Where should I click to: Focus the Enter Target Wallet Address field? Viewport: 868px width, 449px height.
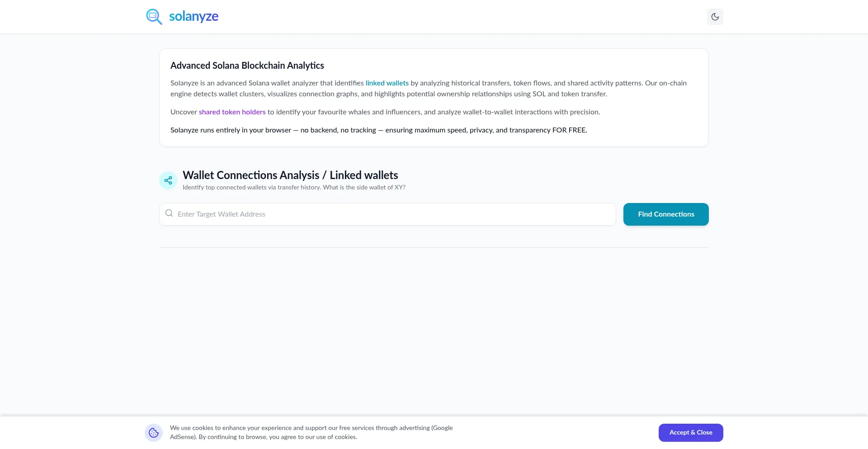[x=393, y=214]
